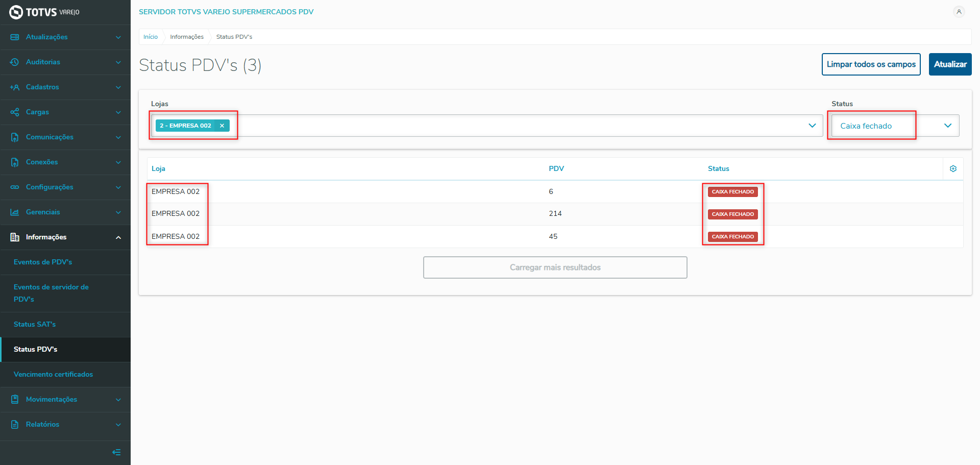The height and width of the screenshot is (465, 980).
Task: Open the Atualizações menu label
Action: point(46,37)
